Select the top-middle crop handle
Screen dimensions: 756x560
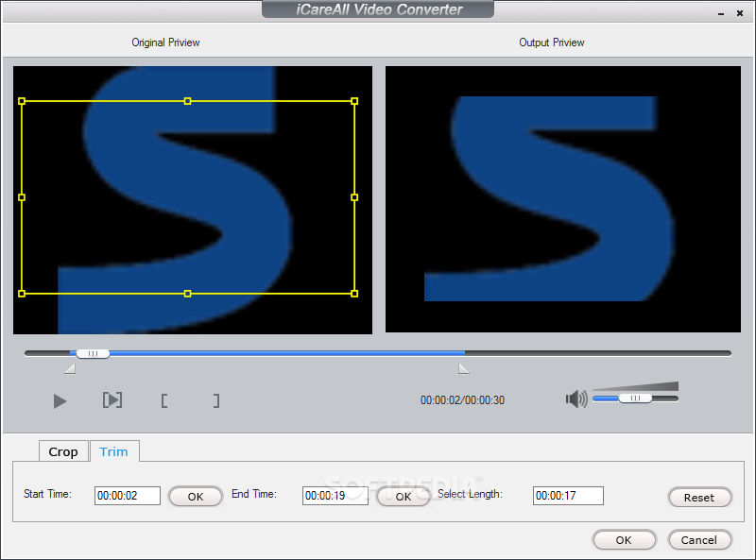[x=187, y=101]
